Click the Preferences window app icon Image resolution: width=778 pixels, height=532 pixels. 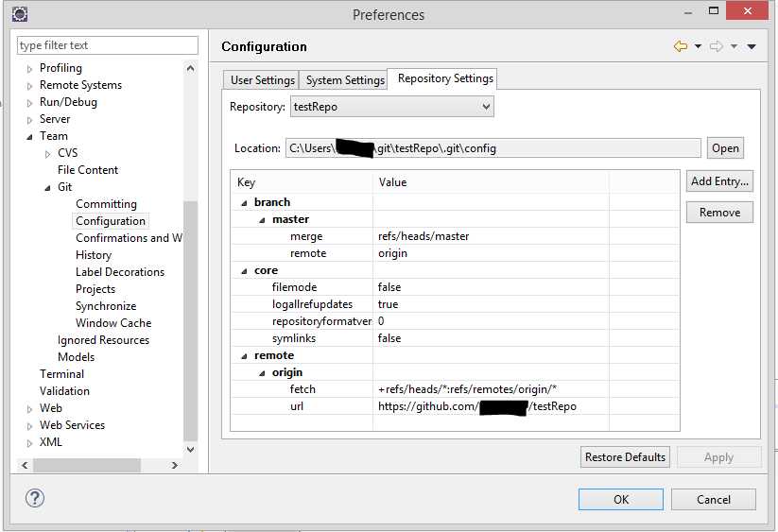[x=20, y=13]
